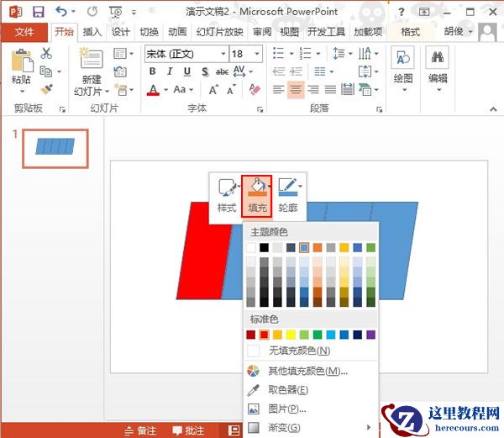Viewport: 504px width, 438px height.
Task: Click the Redo/Repeat icon
Action: coord(92,12)
